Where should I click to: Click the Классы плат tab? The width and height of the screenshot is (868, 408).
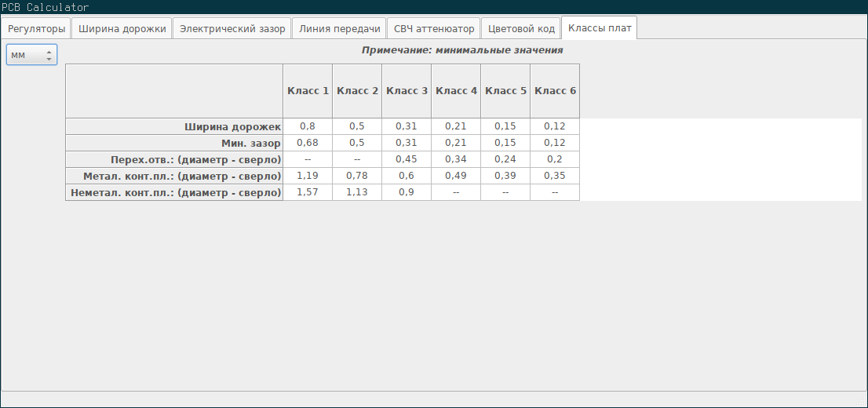tap(599, 29)
